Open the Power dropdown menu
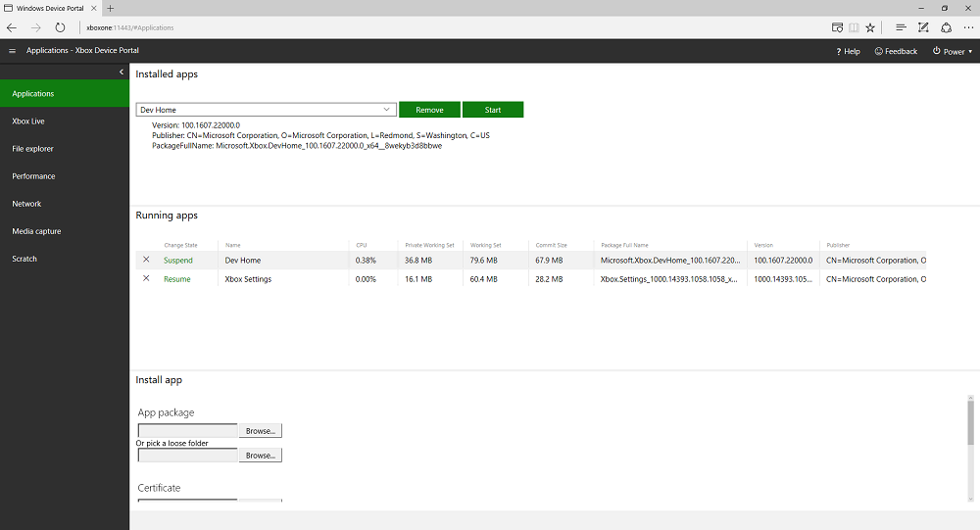This screenshot has width=980, height=530. click(x=953, y=51)
